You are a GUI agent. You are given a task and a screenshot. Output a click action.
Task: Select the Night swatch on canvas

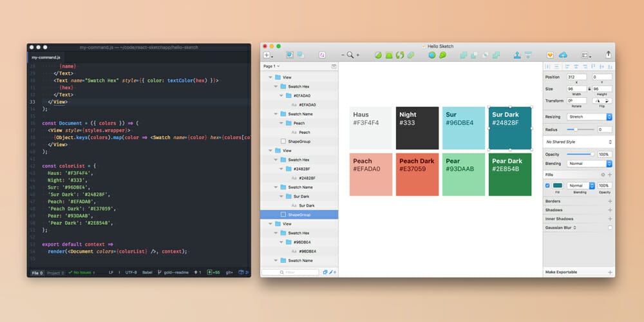(x=417, y=128)
